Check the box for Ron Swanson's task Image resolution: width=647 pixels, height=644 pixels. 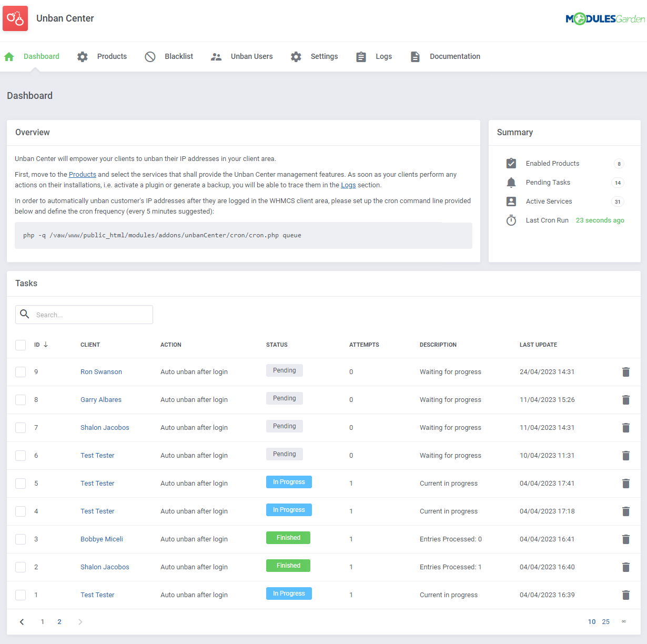21,372
